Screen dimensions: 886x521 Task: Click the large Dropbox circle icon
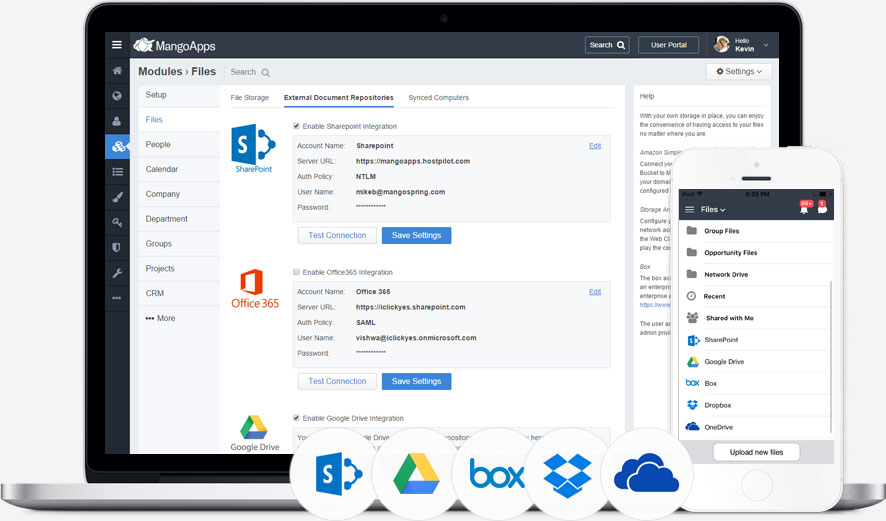tap(567, 475)
